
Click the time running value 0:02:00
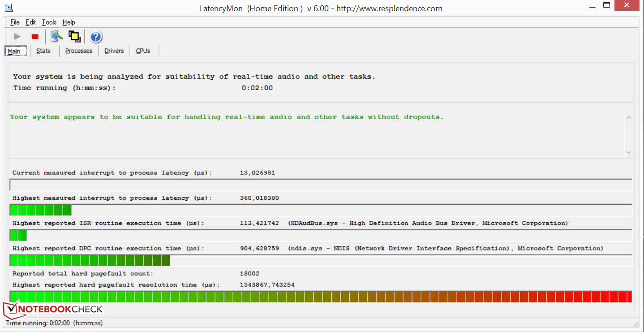[257, 88]
